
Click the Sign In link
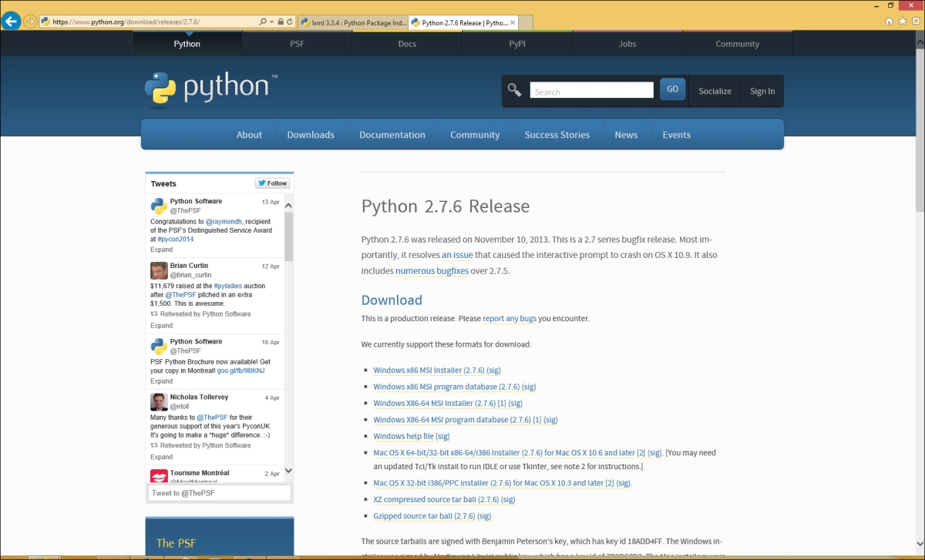(762, 91)
